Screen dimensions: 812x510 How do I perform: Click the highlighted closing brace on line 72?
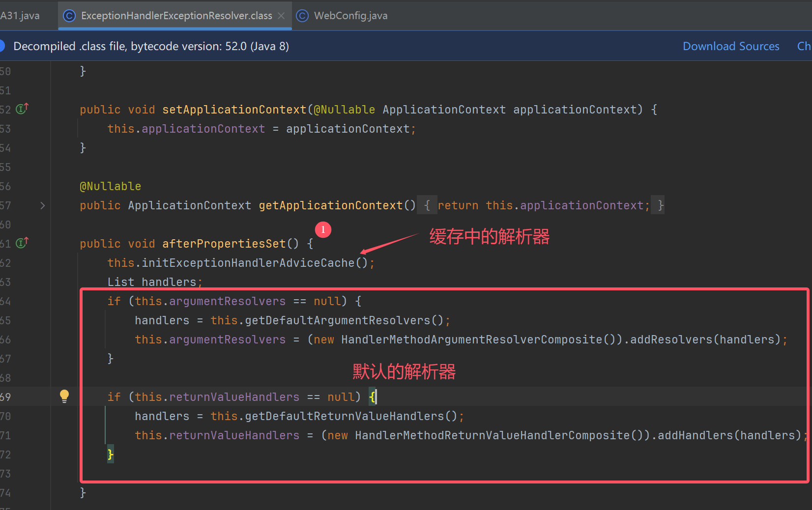111,454
